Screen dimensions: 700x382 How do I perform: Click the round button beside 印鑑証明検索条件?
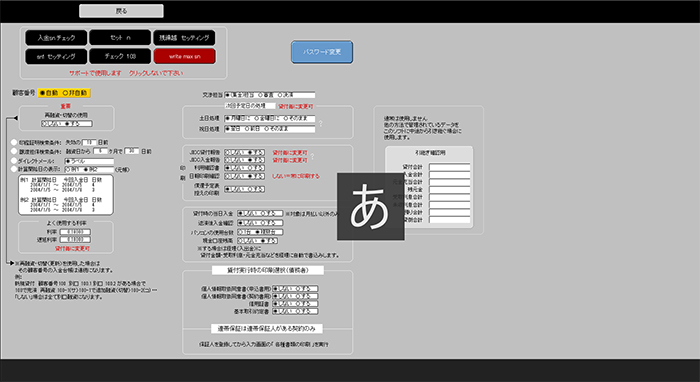[14, 142]
